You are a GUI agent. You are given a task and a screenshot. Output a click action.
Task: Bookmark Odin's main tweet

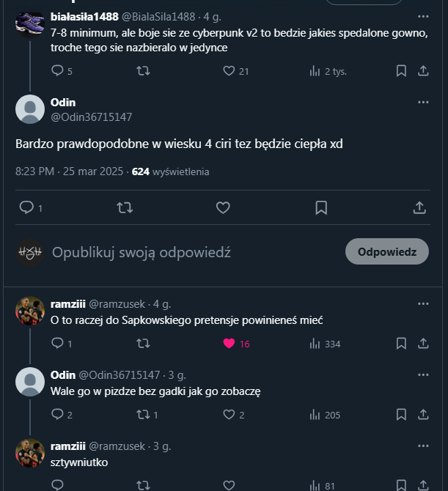[321, 208]
